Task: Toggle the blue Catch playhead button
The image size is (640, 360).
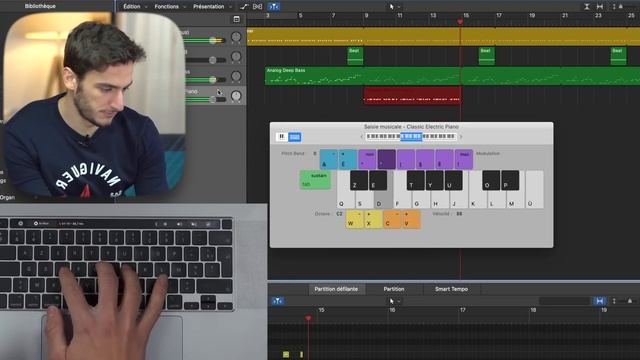Action: 274,7
